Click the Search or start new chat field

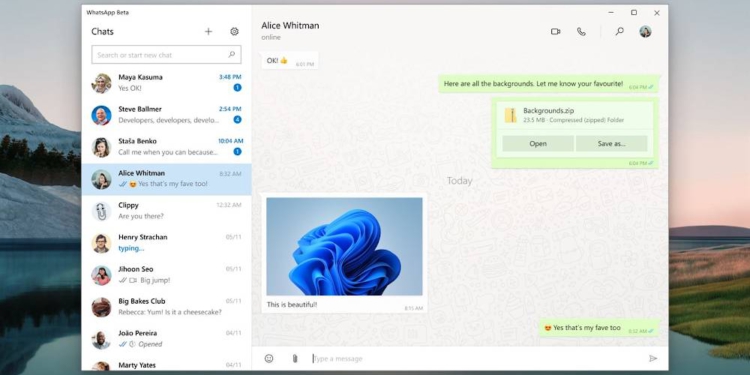click(166, 55)
